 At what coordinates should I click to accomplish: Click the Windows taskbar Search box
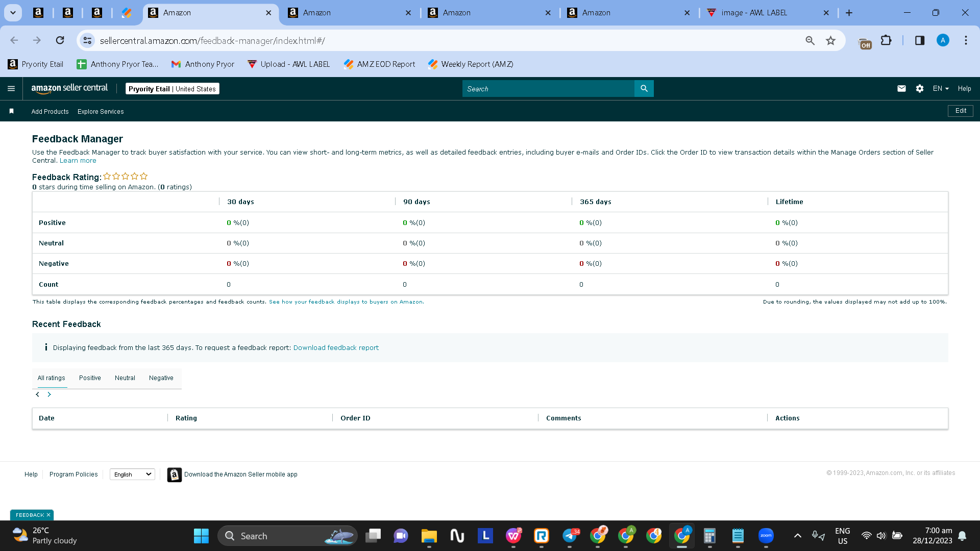pyautogui.click(x=288, y=536)
